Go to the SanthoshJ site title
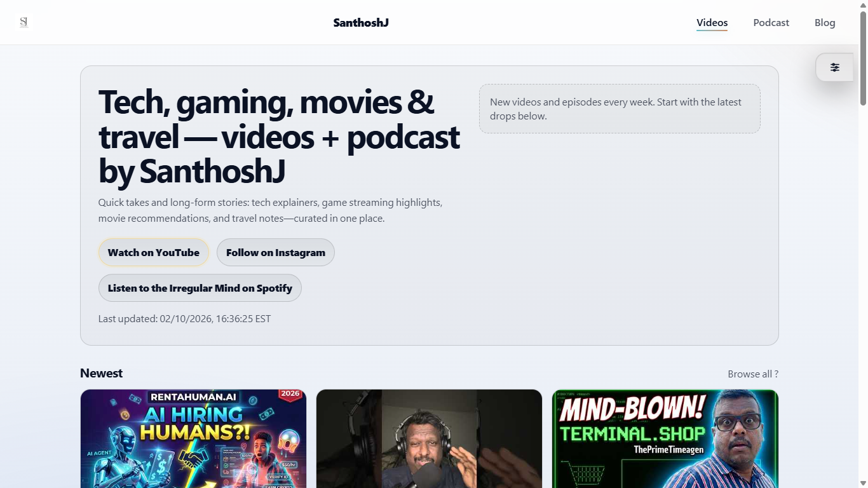Viewport: 868px width, 488px height. coord(360,23)
